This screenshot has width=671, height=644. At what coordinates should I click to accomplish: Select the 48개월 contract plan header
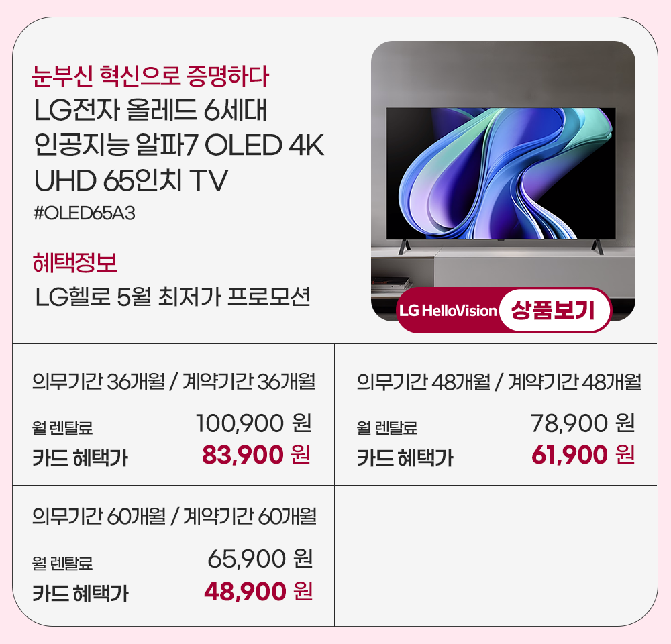point(499,381)
